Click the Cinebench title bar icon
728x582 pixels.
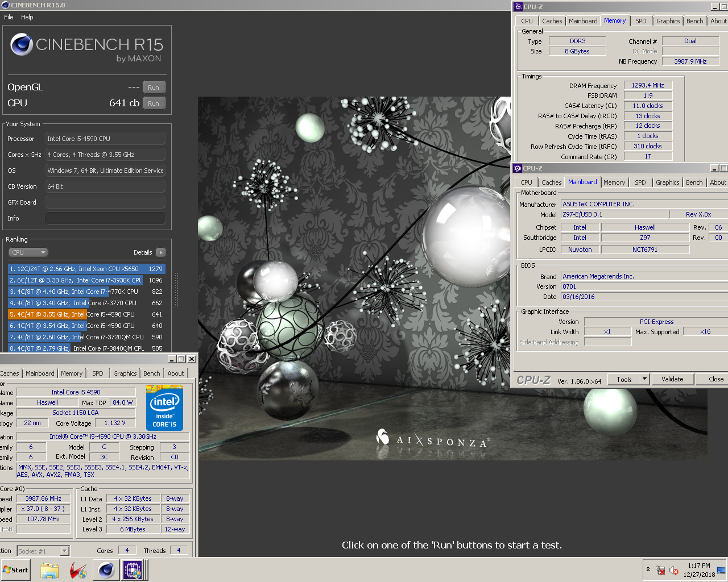tap(5, 5)
